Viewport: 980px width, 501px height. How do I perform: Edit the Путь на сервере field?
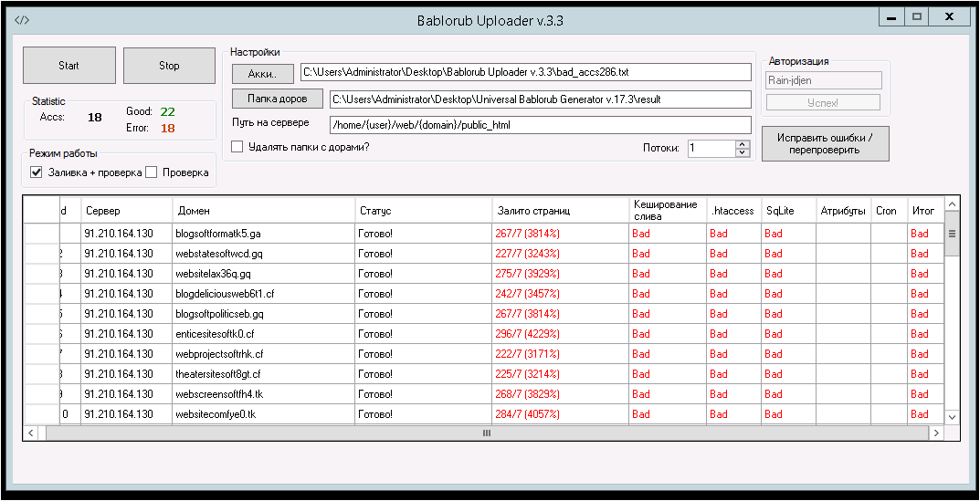[540, 125]
